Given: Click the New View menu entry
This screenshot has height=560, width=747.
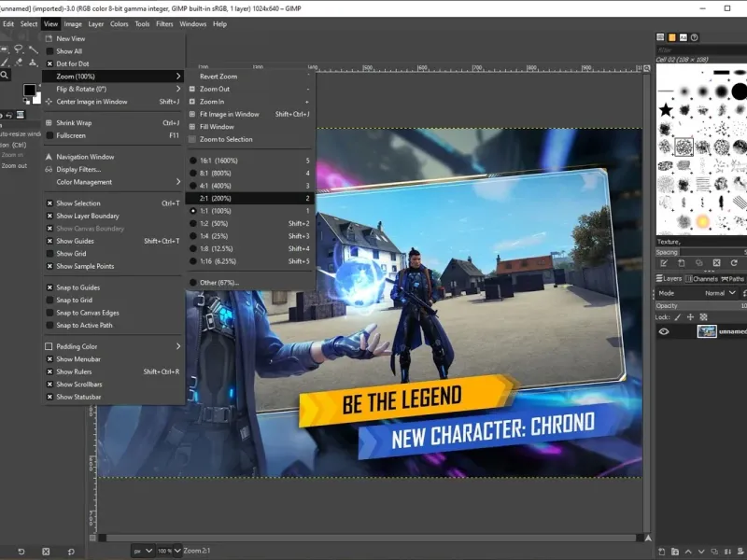Looking at the screenshot, I should (71, 38).
